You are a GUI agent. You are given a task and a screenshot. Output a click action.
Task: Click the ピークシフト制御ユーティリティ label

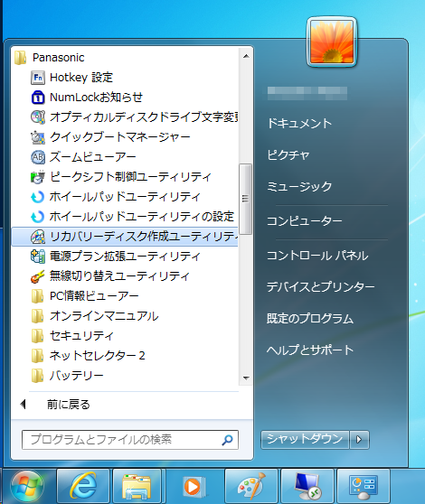pyautogui.click(x=130, y=177)
